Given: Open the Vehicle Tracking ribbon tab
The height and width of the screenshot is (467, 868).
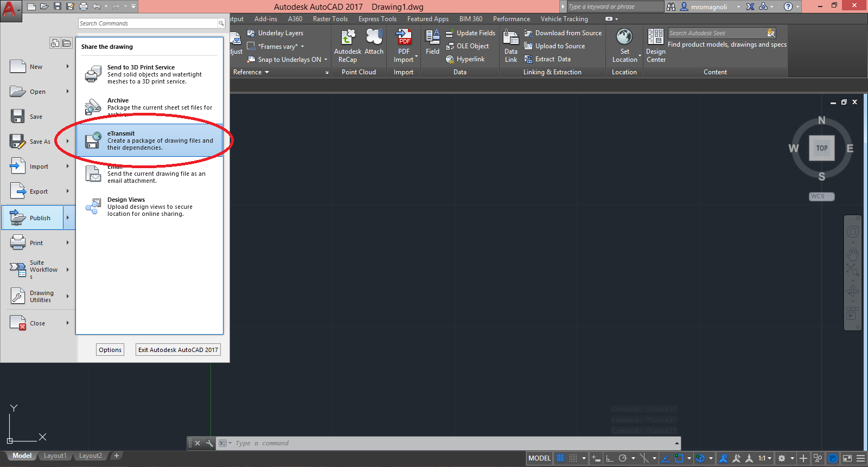Looking at the screenshot, I should (564, 19).
